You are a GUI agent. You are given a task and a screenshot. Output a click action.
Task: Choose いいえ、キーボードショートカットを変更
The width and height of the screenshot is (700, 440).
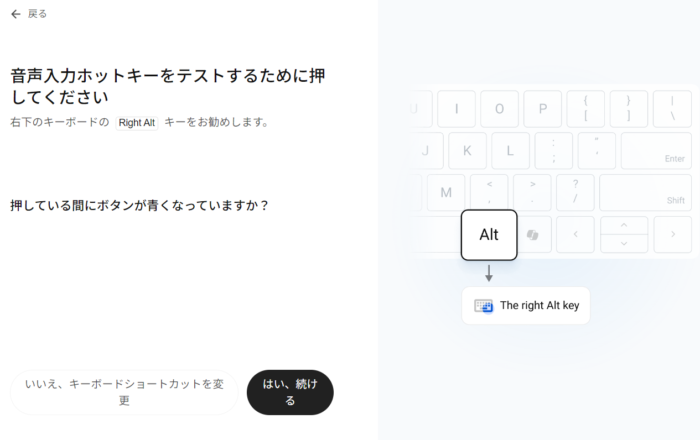[x=124, y=392]
